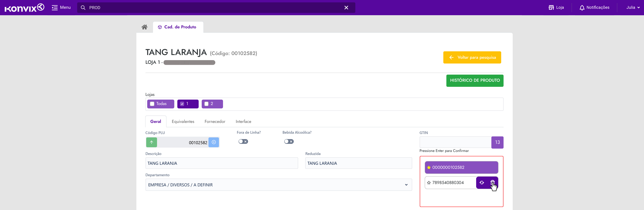Switch to the Fornecedor tab
This screenshot has height=210, width=644.
point(215,122)
